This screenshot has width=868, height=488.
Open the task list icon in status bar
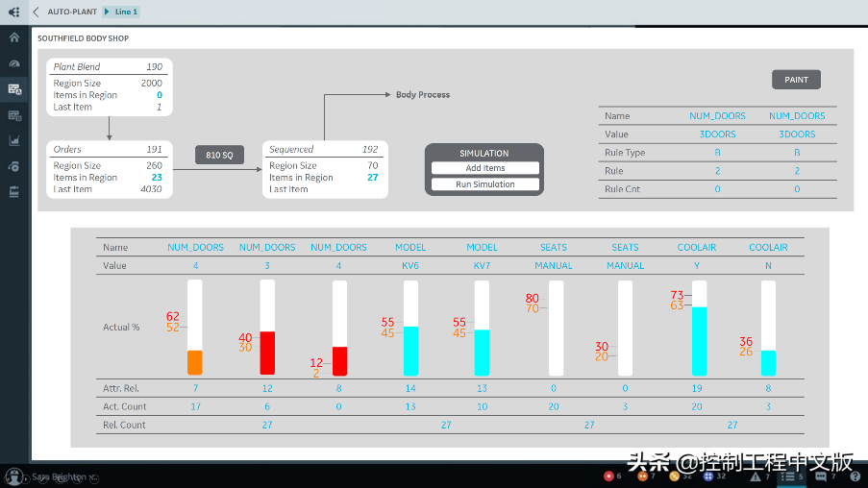(788, 476)
